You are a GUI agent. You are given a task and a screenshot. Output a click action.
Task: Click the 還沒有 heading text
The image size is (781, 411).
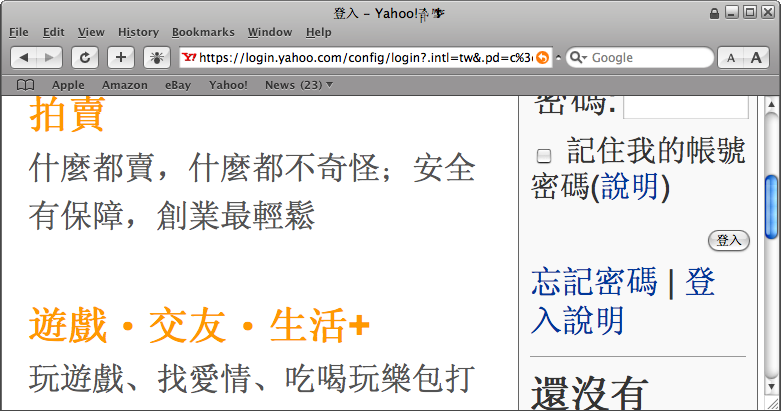[590, 393]
